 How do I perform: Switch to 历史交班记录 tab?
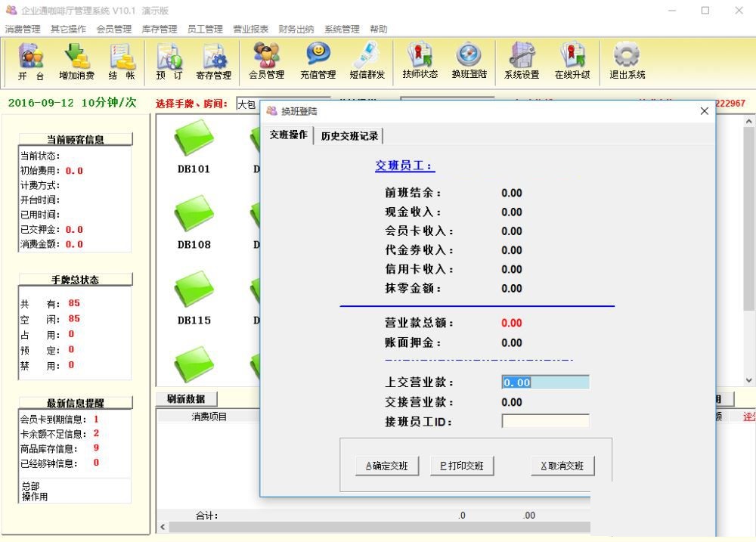pyautogui.click(x=349, y=136)
